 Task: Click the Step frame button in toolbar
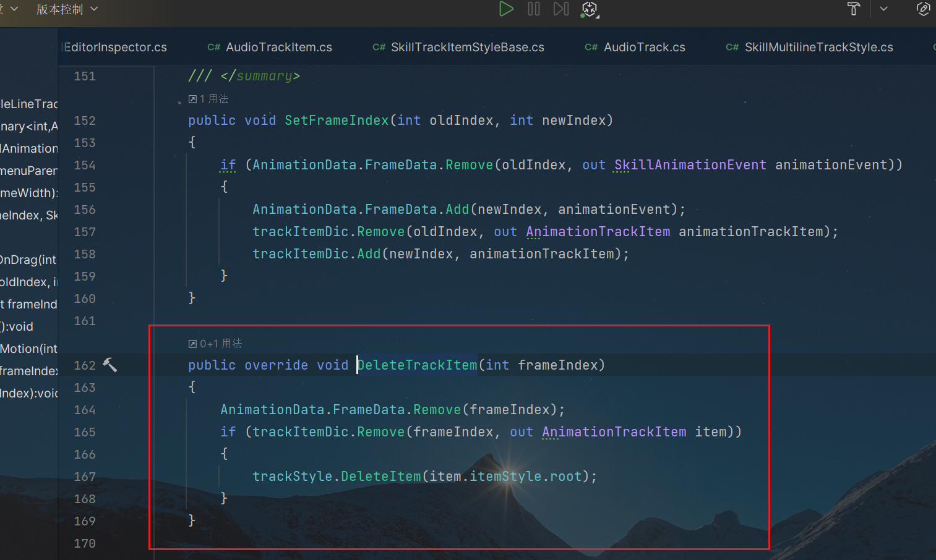click(x=560, y=9)
